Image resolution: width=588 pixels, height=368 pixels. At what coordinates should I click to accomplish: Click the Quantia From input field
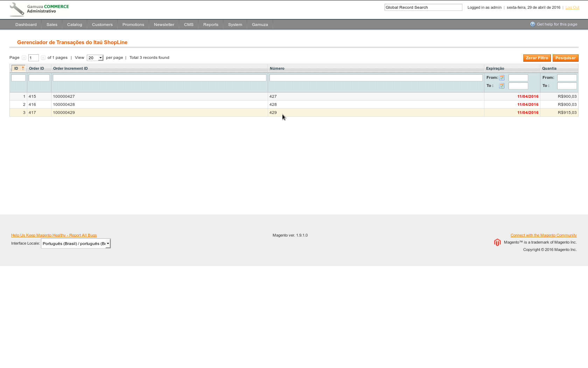pos(567,78)
